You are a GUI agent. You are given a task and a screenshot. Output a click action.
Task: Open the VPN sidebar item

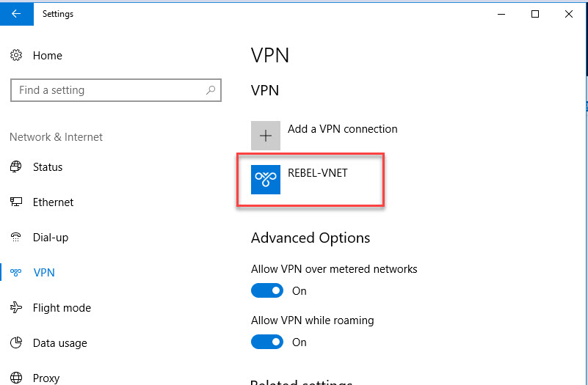coord(44,273)
